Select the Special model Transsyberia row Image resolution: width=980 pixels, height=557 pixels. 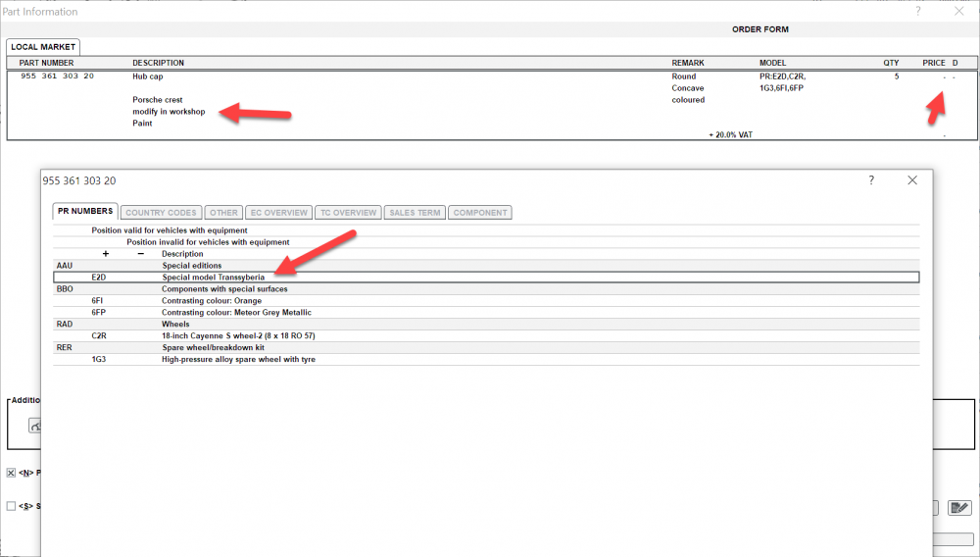pos(213,278)
